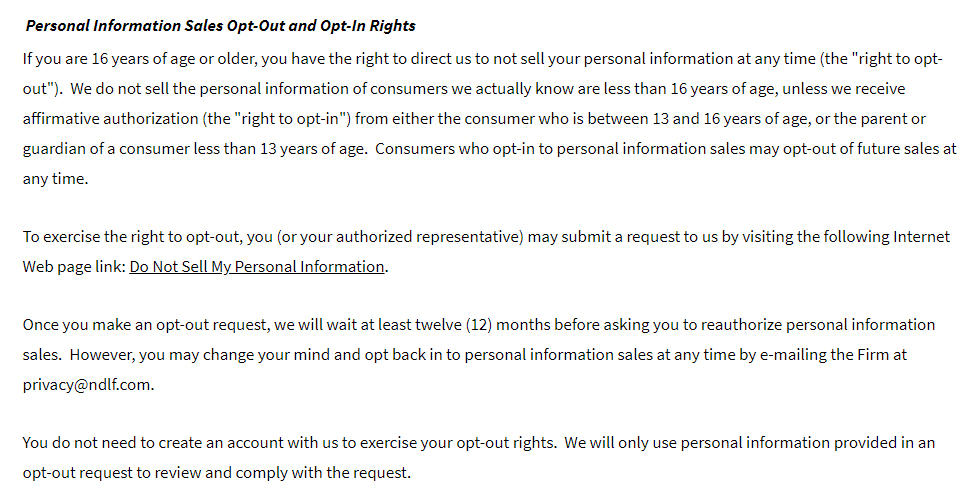Click the phrase "To exercise the right to opt-out"
The image size is (975, 501).
click(x=132, y=237)
